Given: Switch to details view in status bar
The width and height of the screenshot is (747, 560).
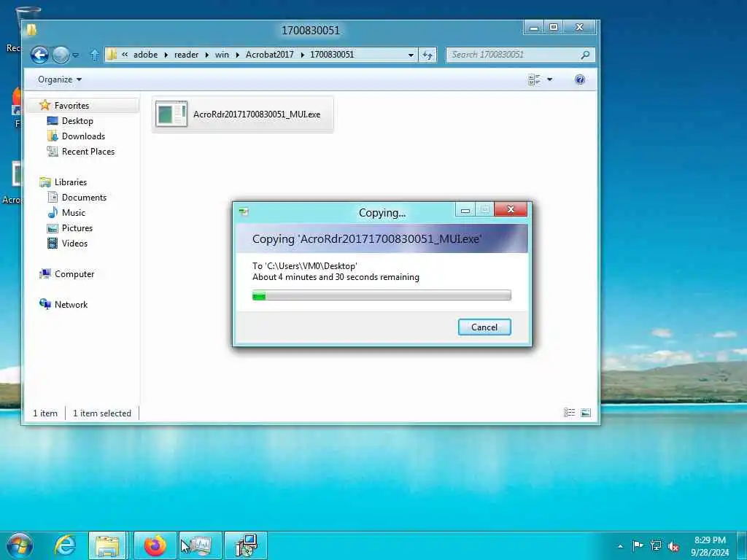Looking at the screenshot, I should pyautogui.click(x=569, y=413).
